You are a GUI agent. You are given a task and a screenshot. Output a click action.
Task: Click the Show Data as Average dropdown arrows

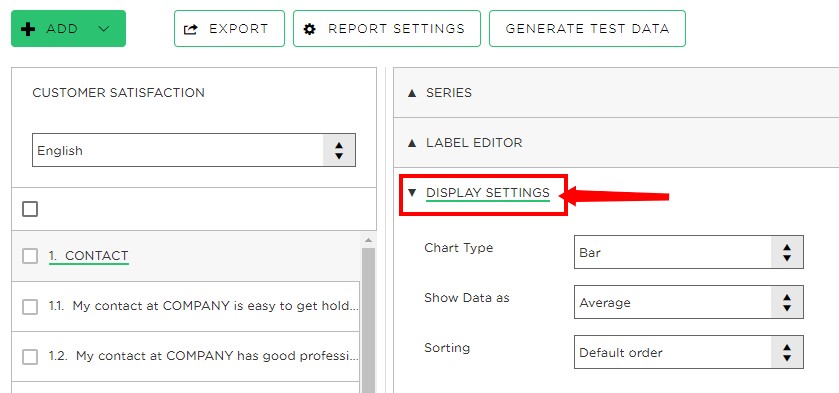coord(787,303)
